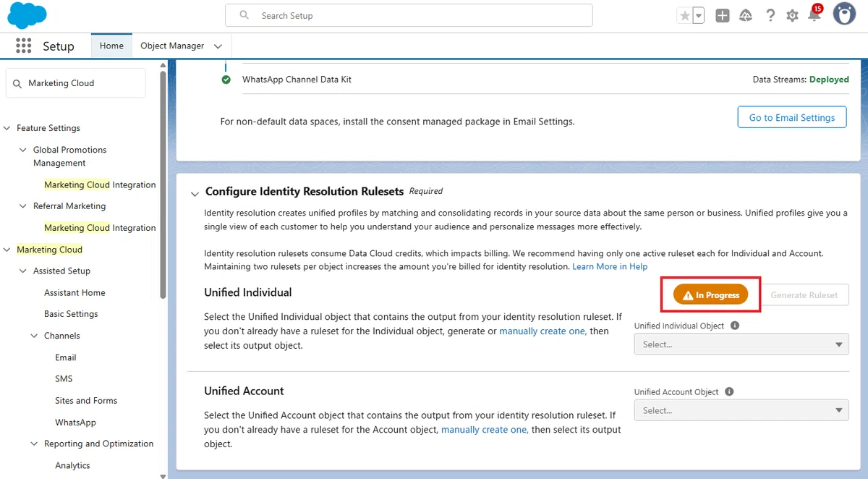Click the WhatsApp Channel Data Kit text
Screen dimensions: 868x479
297,80
